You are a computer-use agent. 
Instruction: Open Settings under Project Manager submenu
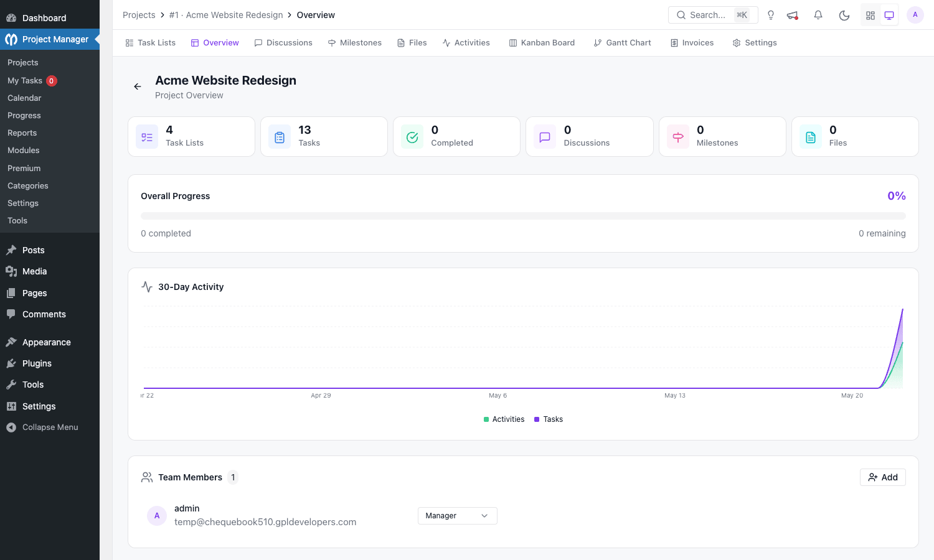50,203
